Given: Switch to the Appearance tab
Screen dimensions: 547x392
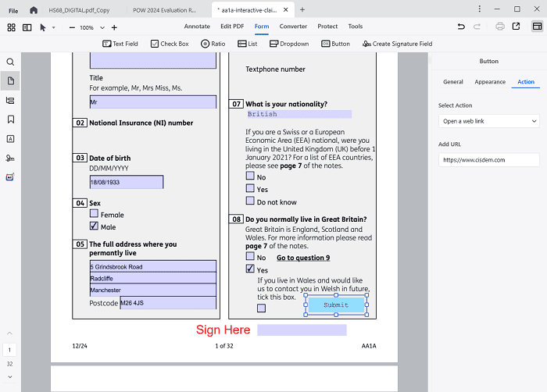Looking at the screenshot, I should (x=490, y=82).
